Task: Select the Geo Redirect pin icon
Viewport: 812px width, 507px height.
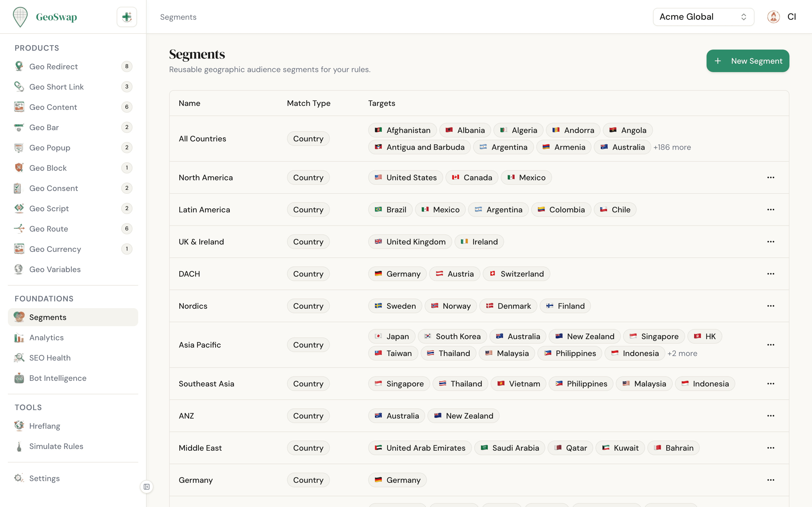Action: [x=19, y=66]
